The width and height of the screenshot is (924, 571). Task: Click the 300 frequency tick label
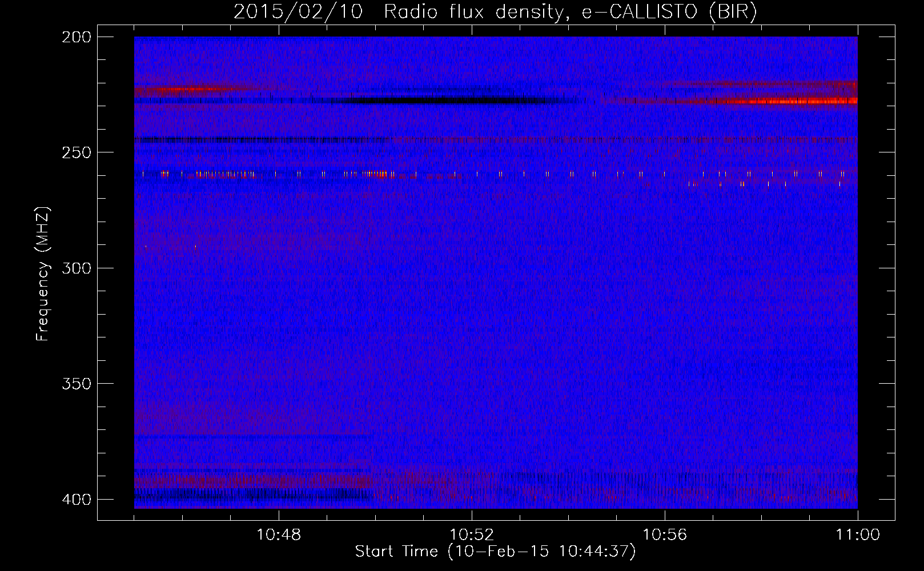pyautogui.click(x=77, y=268)
